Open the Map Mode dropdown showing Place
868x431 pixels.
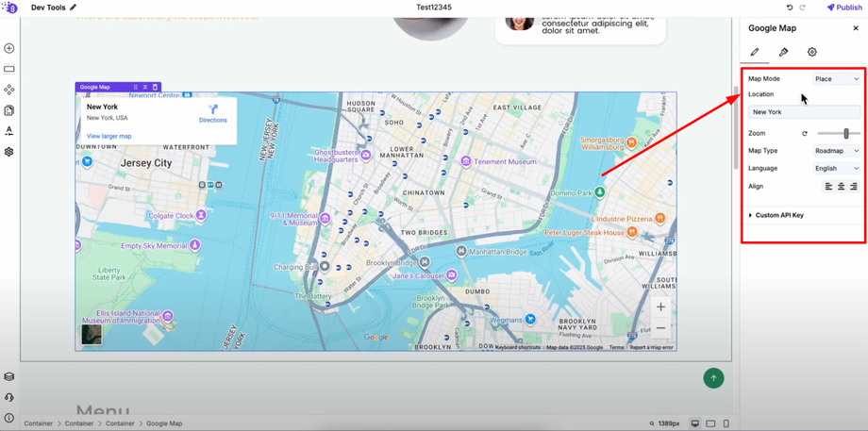click(837, 79)
